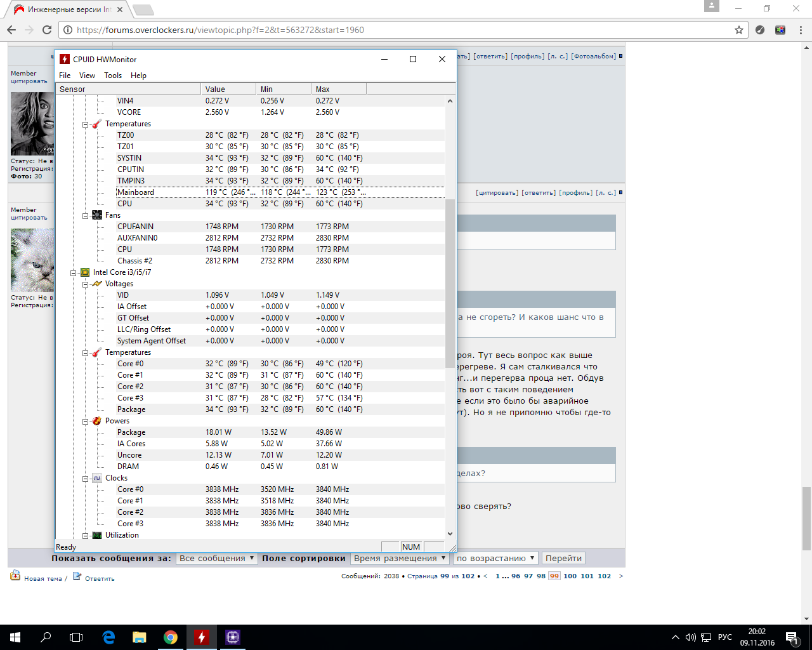812x650 pixels.
Task: Collapse the Voltages node above VID
Action: pyautogui.click(x=85, y=284)
